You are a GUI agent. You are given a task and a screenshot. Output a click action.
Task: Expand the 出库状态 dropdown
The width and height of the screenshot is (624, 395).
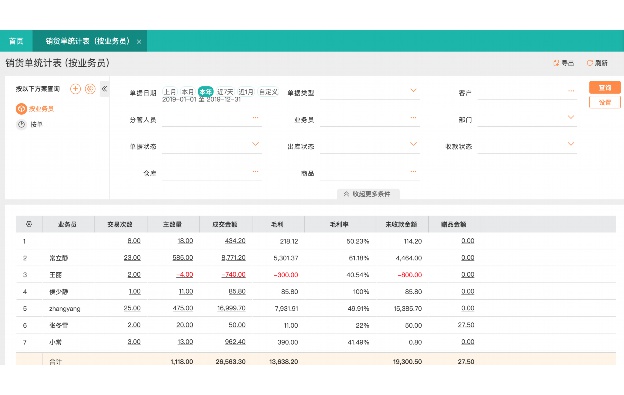click(x=413, y=144)
